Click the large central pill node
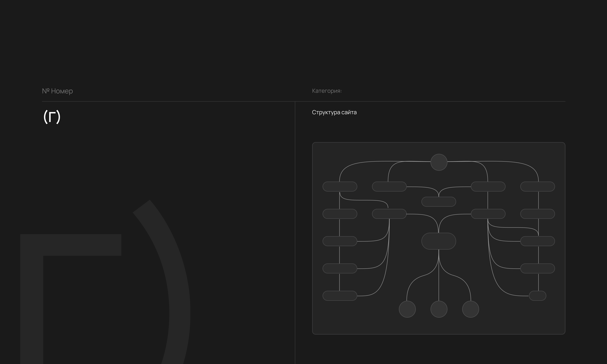The image size is (607, 364). click(438, 241)
